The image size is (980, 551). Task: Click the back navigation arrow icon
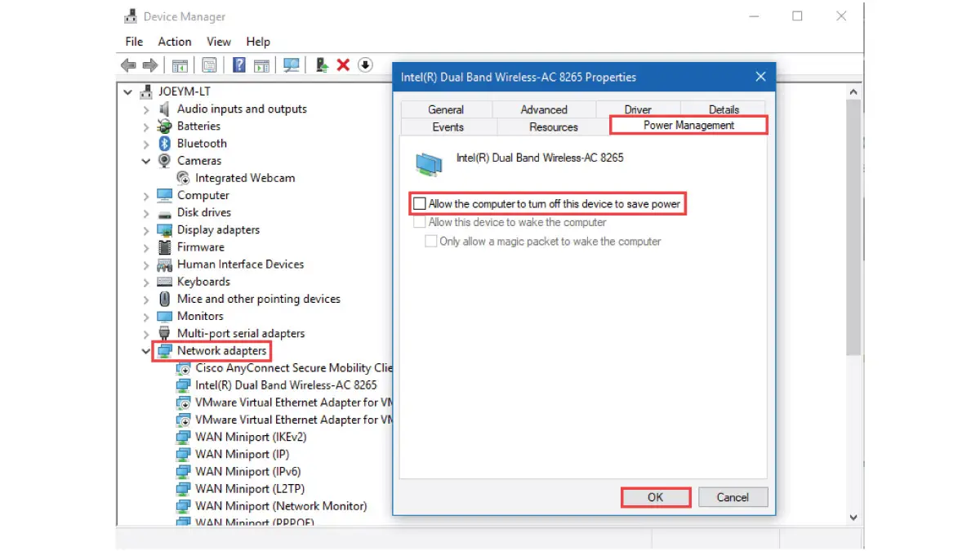click(x=128, y=65)
